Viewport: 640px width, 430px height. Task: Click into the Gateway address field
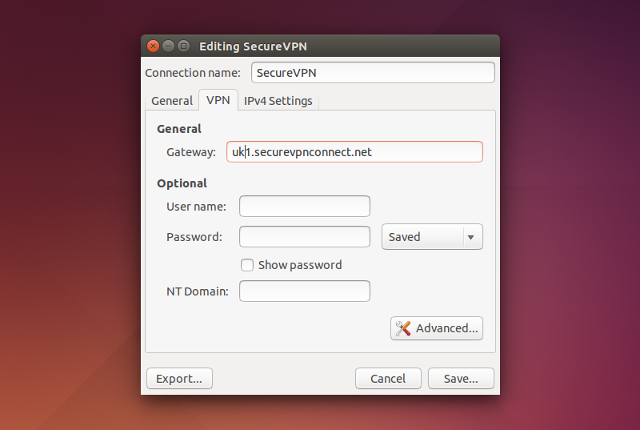point(354,152)
